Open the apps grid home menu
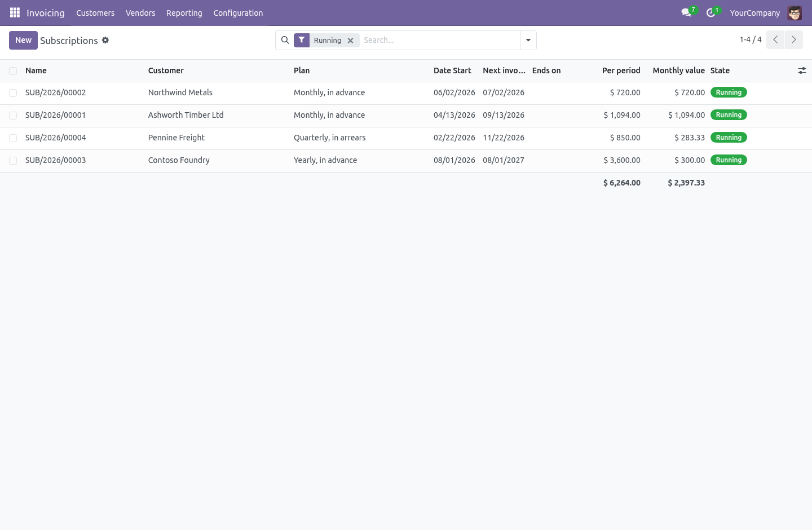 click(x=15, y=12)
